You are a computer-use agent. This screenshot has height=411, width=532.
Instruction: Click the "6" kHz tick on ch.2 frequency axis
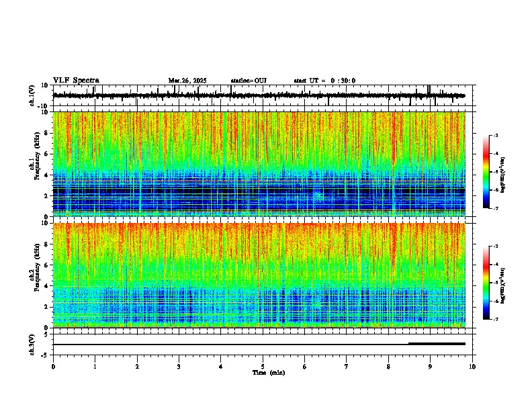click(x=47, y=265)
